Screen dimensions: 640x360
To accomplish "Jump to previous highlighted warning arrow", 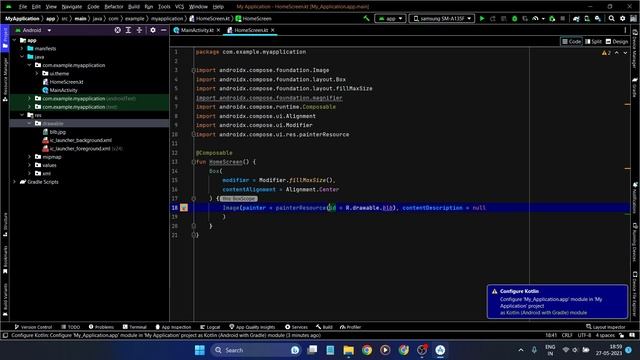I will (617, 53).
